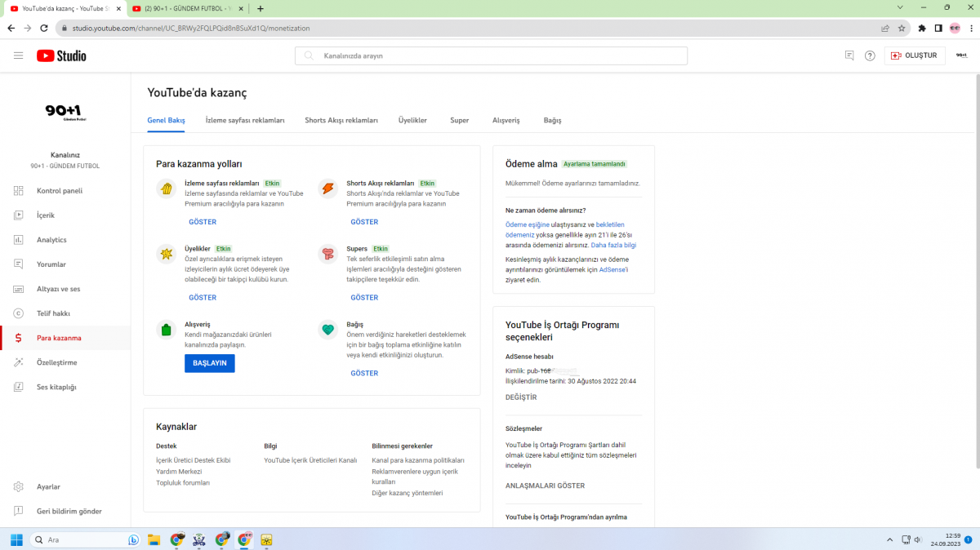The image size is (980, 550).
Task: Click the Kanalınızda arayın search field
Action: click(491, 55)
